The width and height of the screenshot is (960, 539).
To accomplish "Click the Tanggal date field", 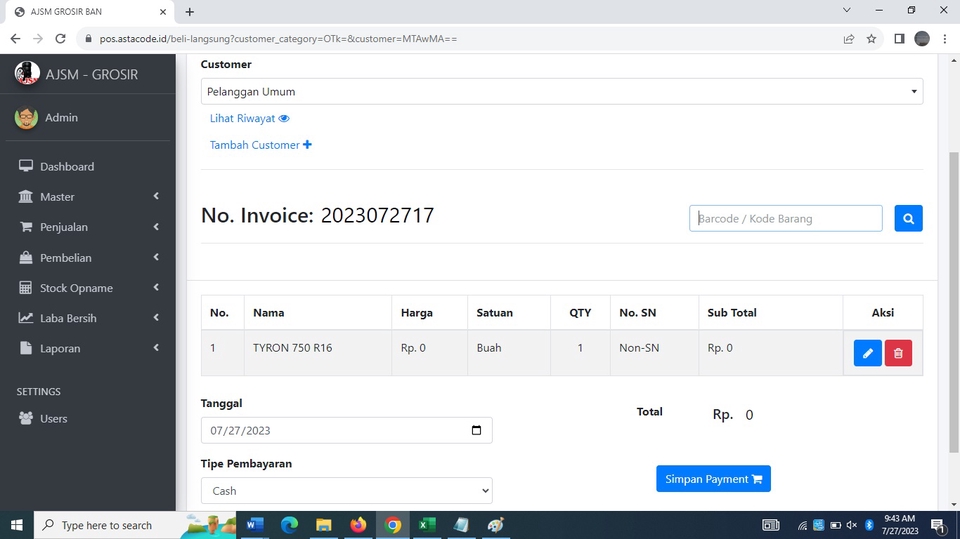I will (347, 431).
